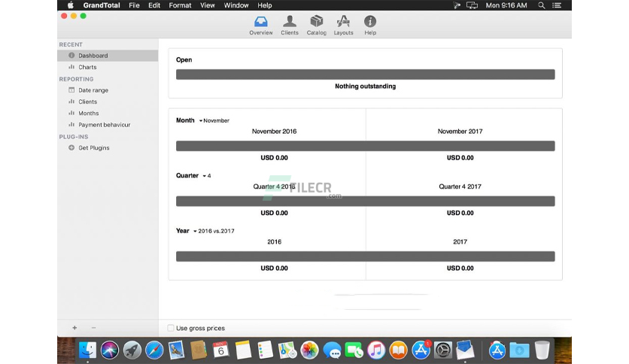
Task: Click the USD 0.00 value under 2017
Action: (460, 268)
